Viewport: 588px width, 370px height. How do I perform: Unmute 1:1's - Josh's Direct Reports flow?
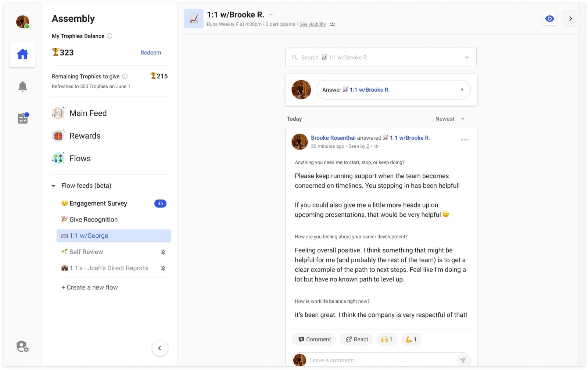[x=163, y=268]
